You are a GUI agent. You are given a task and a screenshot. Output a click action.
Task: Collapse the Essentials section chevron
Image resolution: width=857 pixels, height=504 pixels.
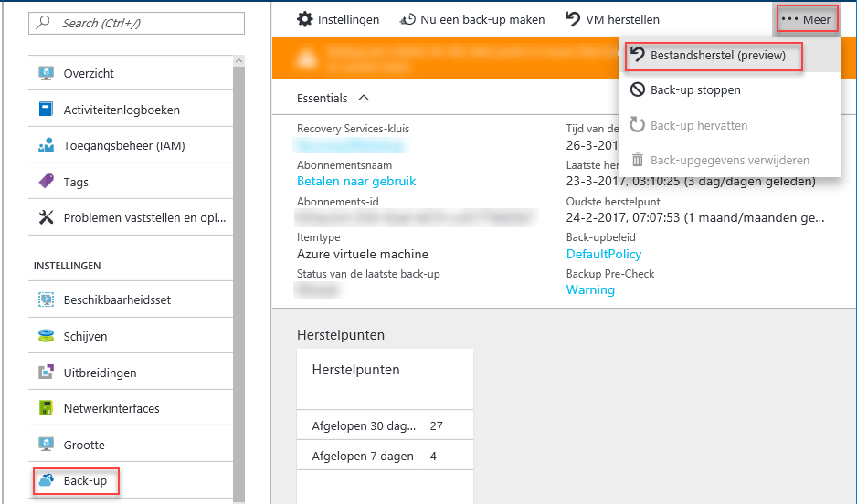364,98
